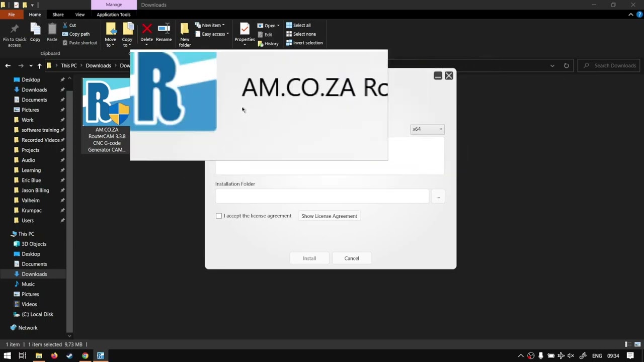This screenshot has width=644, height=362.
Task: Click the Rename icon
Action: 164,29
